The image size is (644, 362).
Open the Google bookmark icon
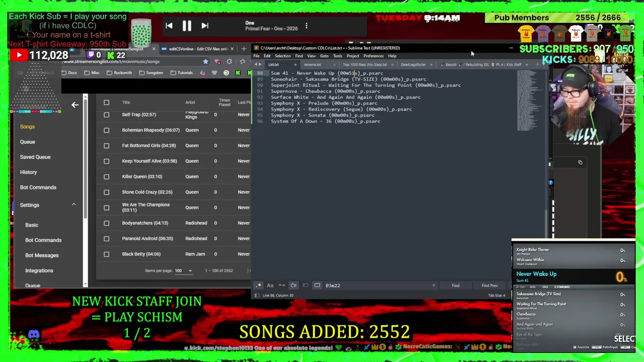[226, 73]
